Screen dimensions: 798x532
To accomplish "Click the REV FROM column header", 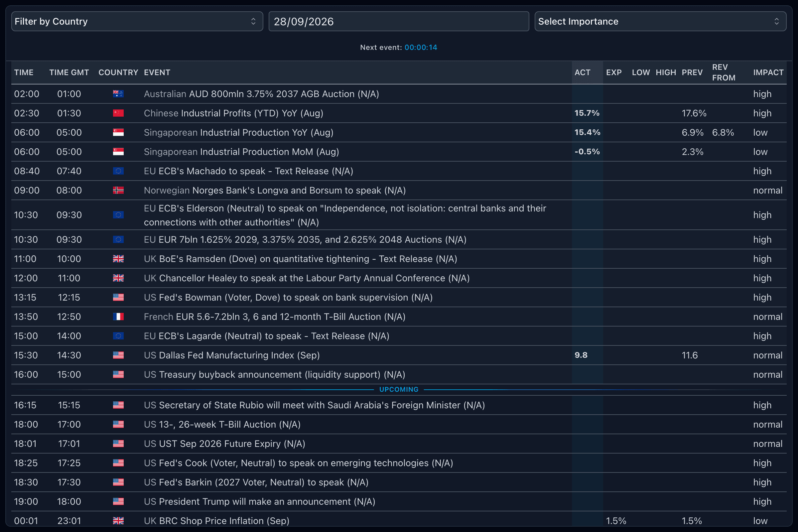I will coord(724,72).
